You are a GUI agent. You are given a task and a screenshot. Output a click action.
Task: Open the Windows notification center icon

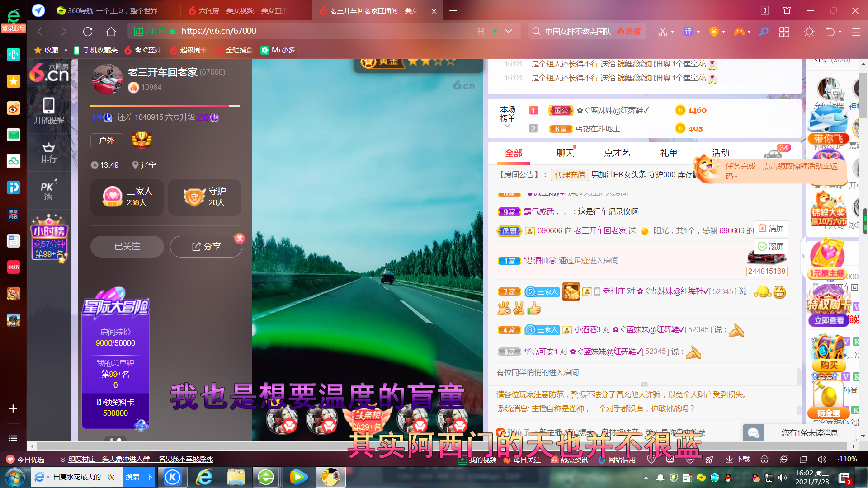pos(844,478)
